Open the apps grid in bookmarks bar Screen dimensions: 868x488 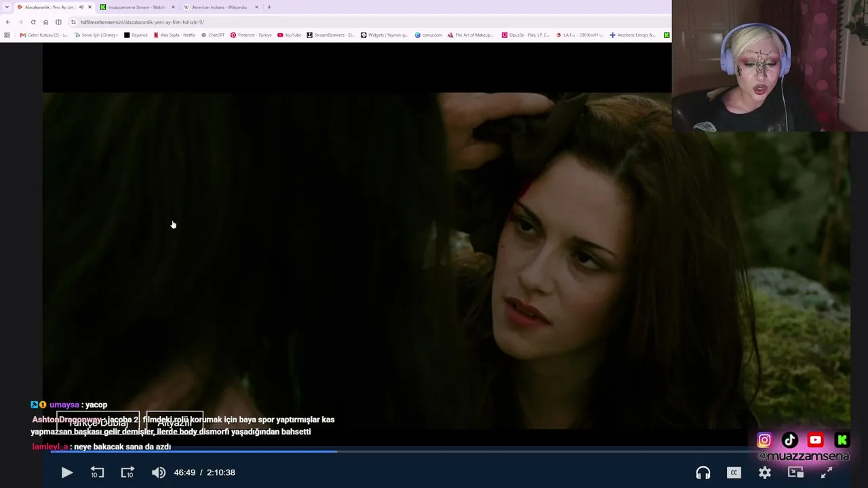pyautogui.click(x=7, y=35)
